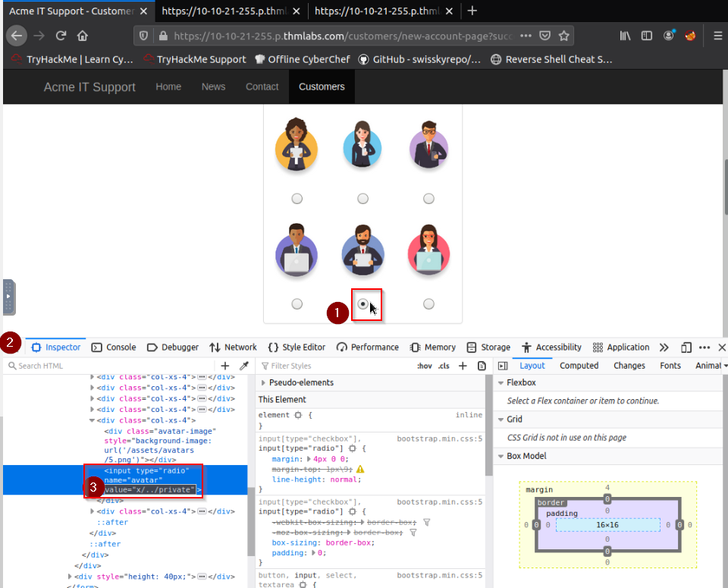Open Responsive Design Mode icon
This screenshot has width=728, height=588.
(686, 347)
